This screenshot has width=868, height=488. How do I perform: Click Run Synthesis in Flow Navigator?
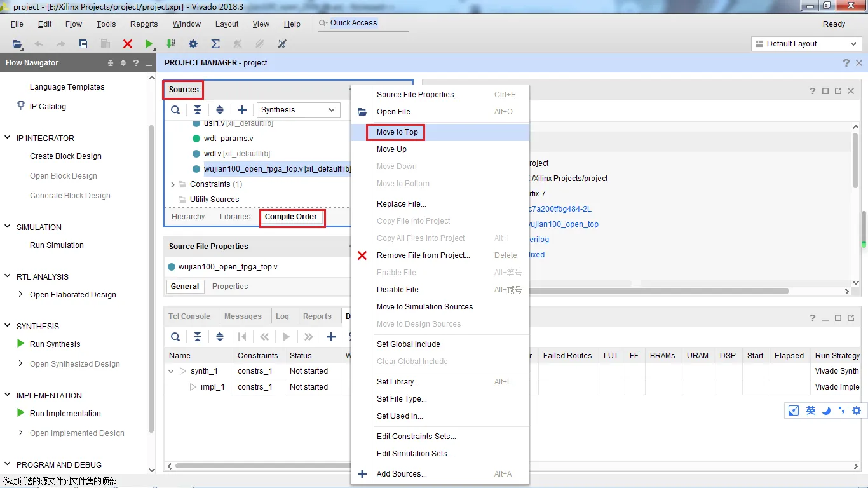[55, 344]
